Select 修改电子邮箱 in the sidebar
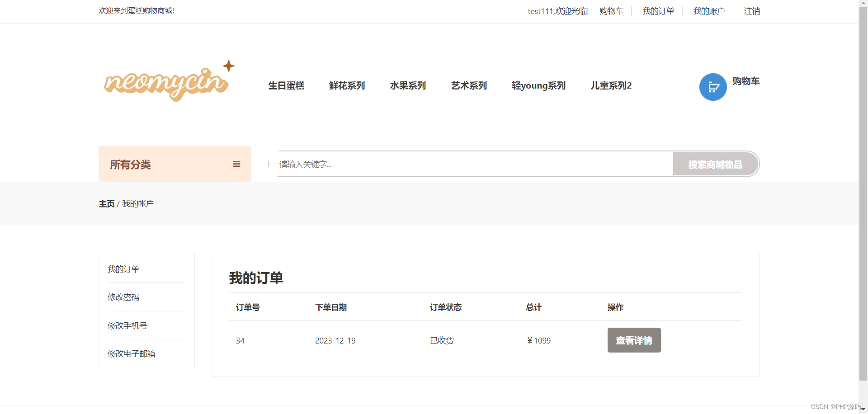 (132, 354)
